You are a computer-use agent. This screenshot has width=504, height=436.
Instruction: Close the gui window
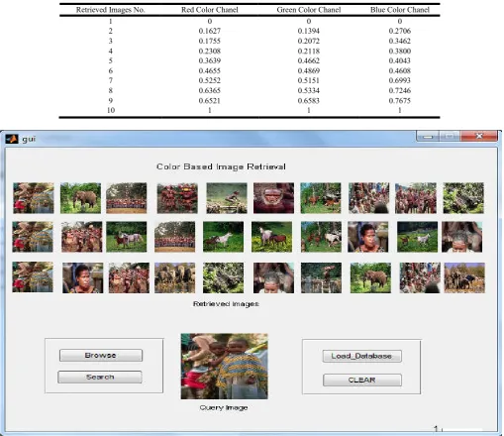point(479,136)
